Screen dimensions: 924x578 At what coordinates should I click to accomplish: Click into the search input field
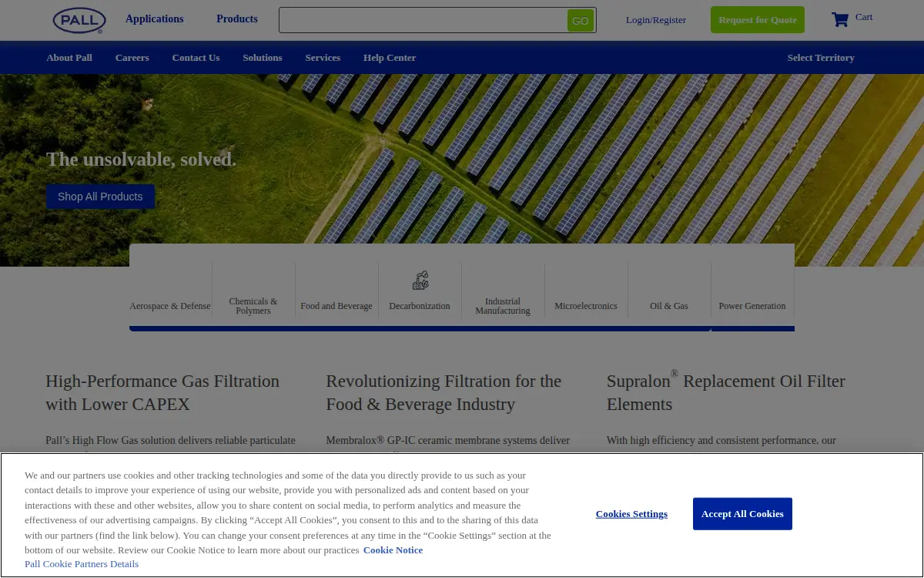[423, 20]
